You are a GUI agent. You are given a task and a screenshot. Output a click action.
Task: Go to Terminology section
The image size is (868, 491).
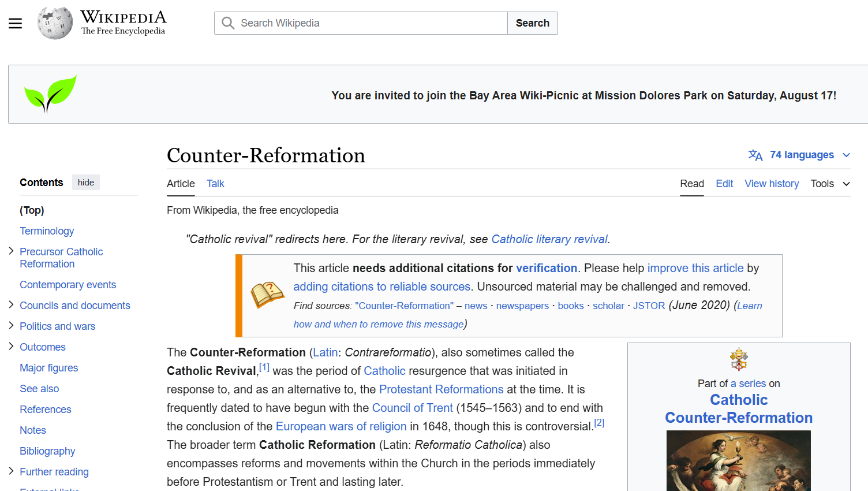[47, 231]
